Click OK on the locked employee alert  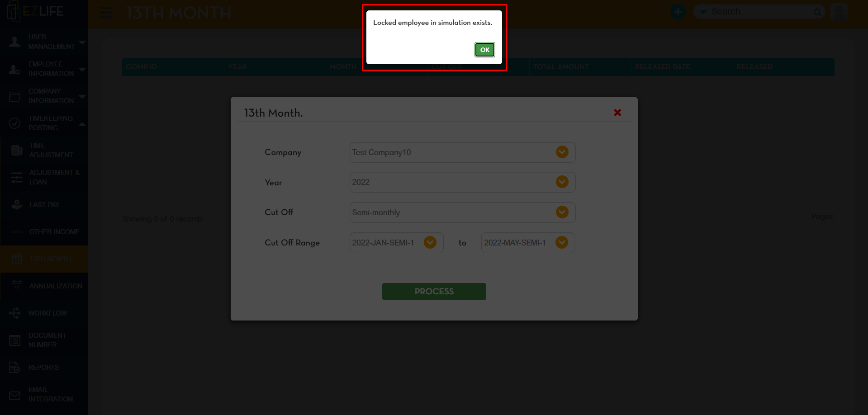pyautogui.click(x=484, y=50)
